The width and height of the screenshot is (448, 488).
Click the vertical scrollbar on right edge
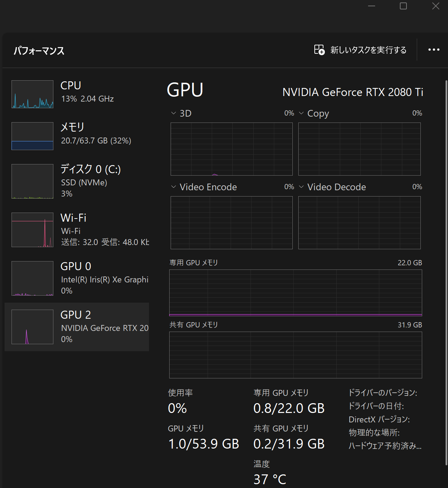pos(446,272)
